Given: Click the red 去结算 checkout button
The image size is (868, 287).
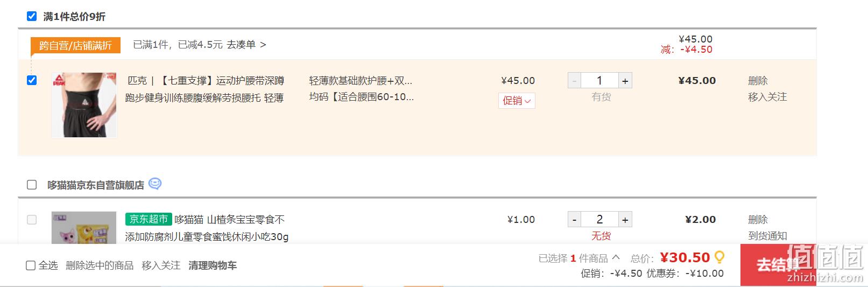Looking at the screenshot, I should click(778, 265).
